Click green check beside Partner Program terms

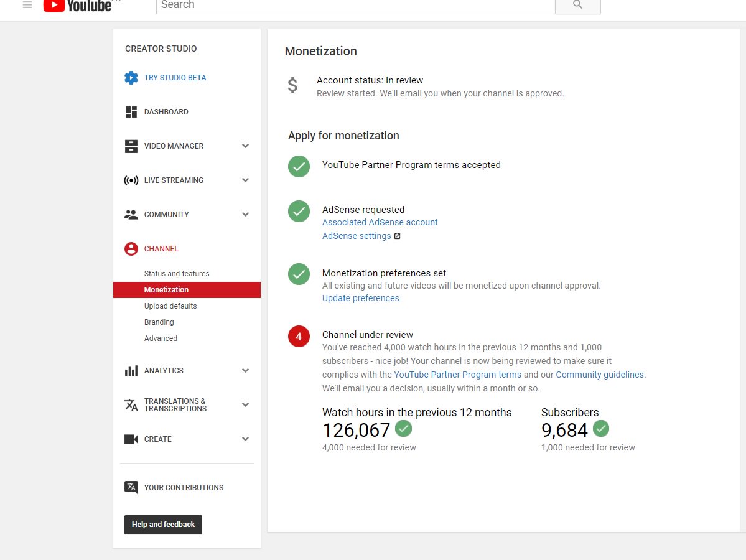click(299, 167)
